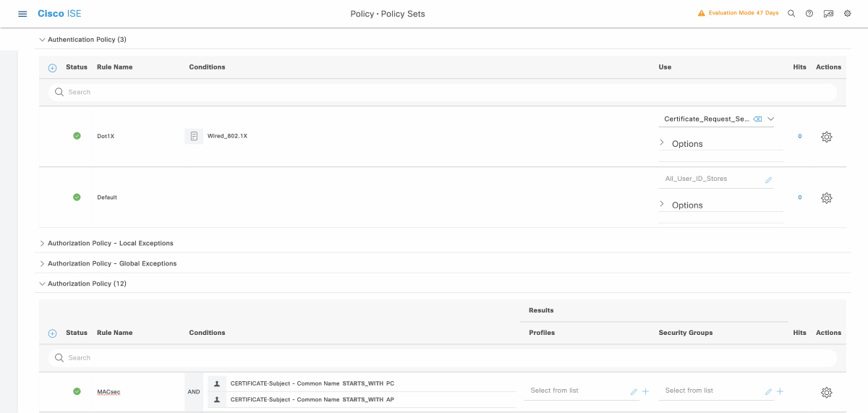Click Evaluation Mode 47 Days warning
Image resolution: width=868 pixels, height=413 pixels.
(738, 14)
